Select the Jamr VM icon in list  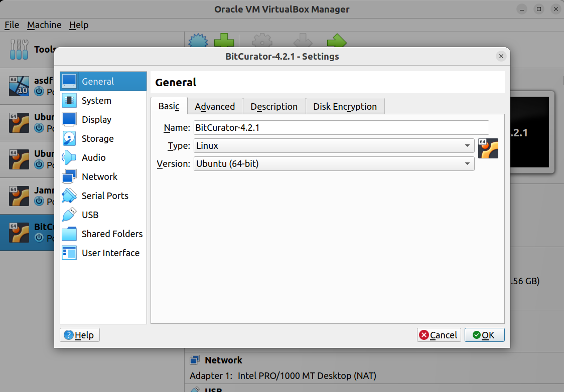click(19, 196)
